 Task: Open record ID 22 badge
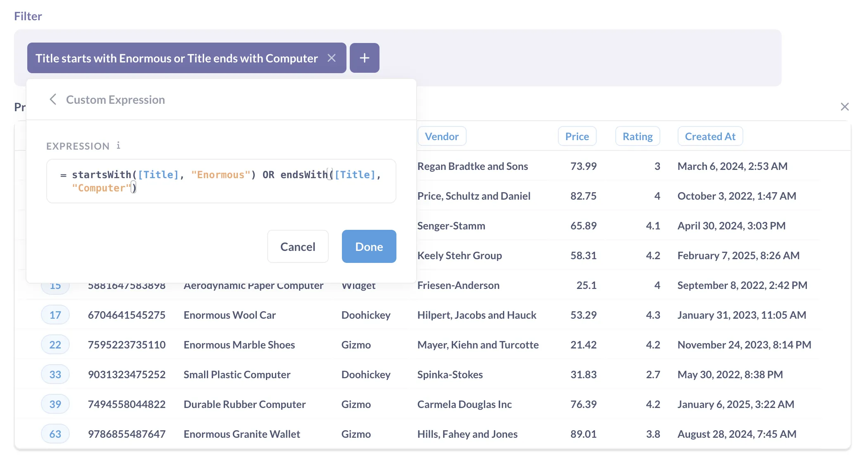[55, 345]
